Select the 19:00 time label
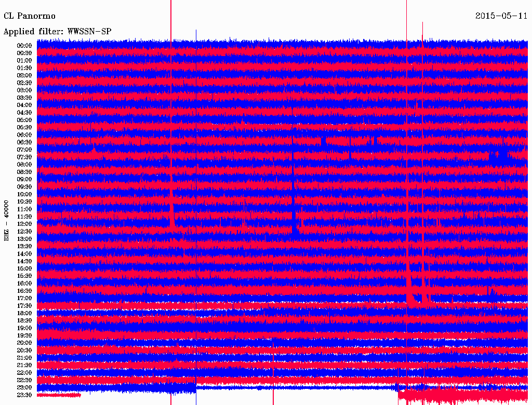This screenshot has height=405, width=532. [x=24, y=328]
